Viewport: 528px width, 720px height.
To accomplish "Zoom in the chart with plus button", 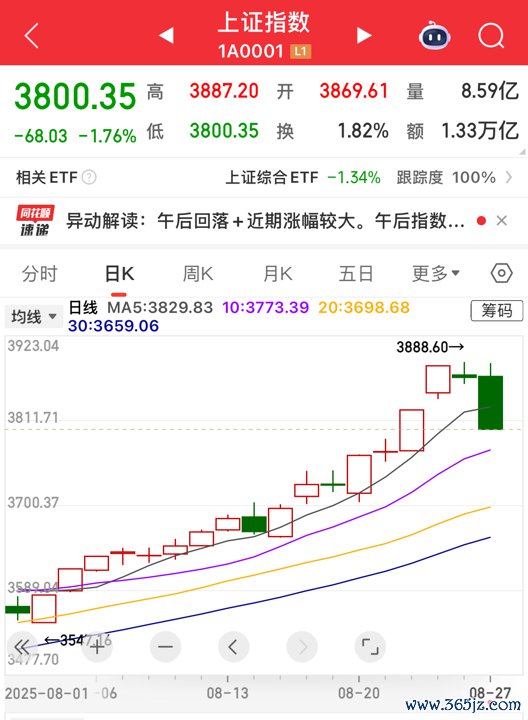I will click(x=97, y=647).
